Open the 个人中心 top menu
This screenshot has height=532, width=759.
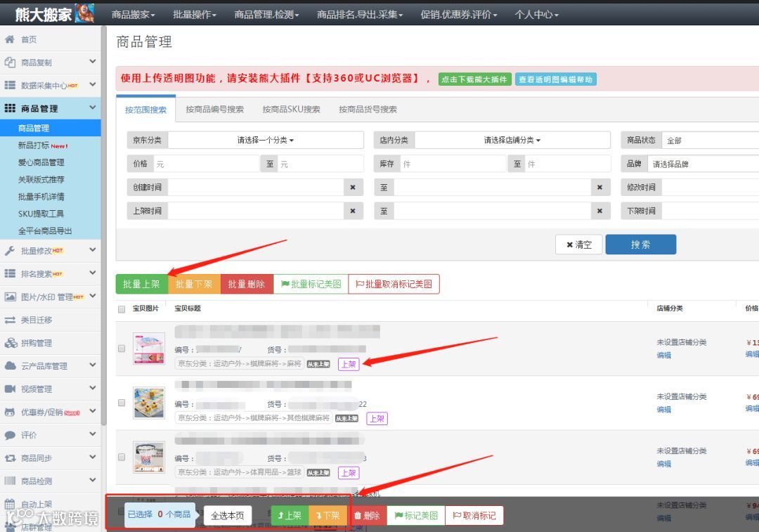coord(536,15)
